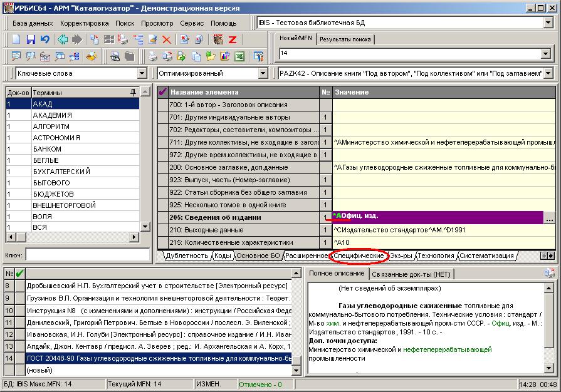Image resolution: width=561 pixels, height=392 pixels.
Task: Open the Ключевые слова dictionary dropdown
Action: (x=142, y=73)
